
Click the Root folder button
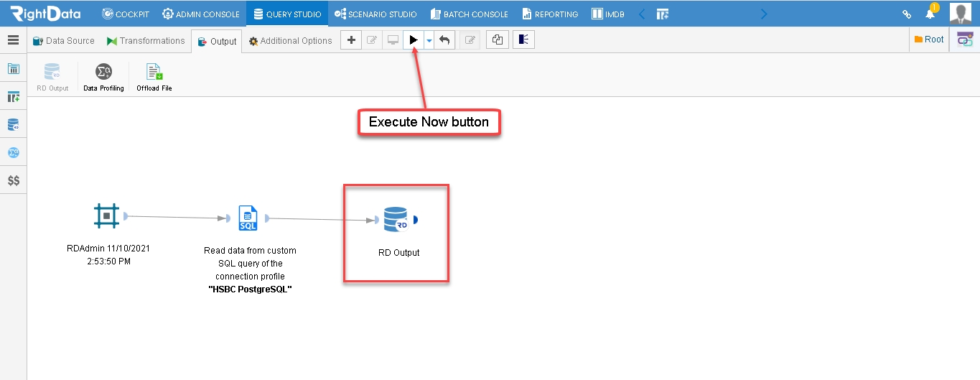(929, 40)
